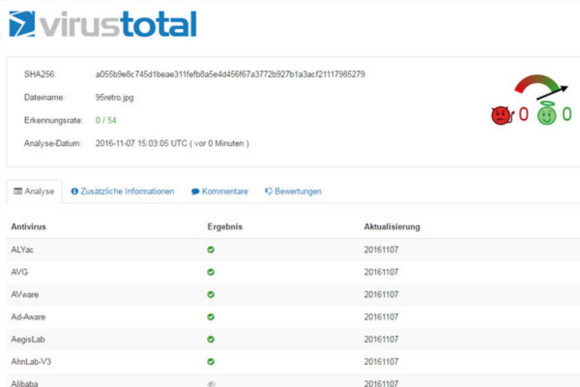Click the Erkennungsrate label

click(x=53, y=121)
